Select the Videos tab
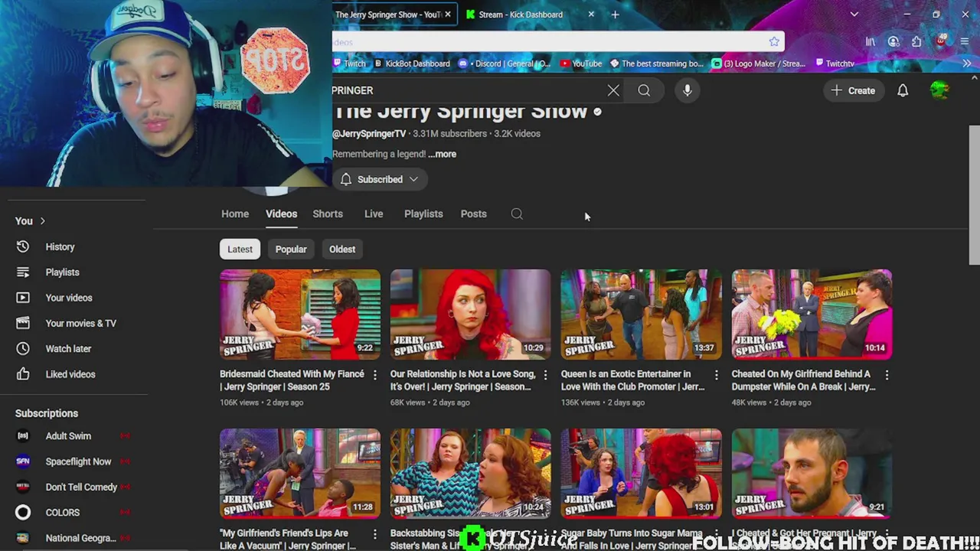The width and height of the screenshot is (980, 551). (281, 214)
